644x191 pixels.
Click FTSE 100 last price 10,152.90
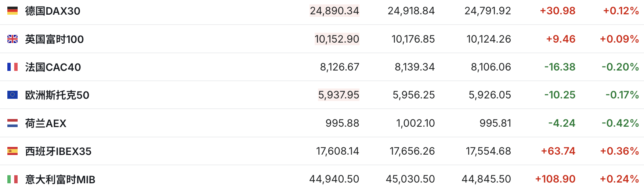[x=337, y=39]
